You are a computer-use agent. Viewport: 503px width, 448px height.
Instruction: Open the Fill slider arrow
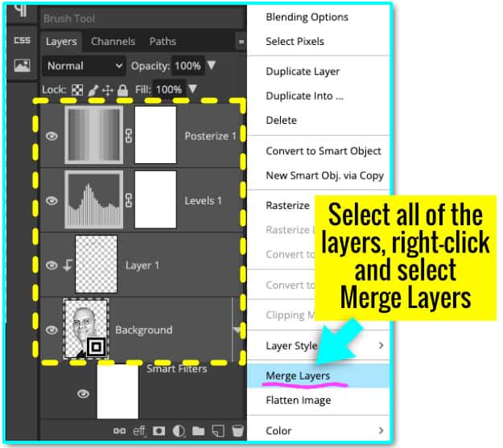click(192, 88)
